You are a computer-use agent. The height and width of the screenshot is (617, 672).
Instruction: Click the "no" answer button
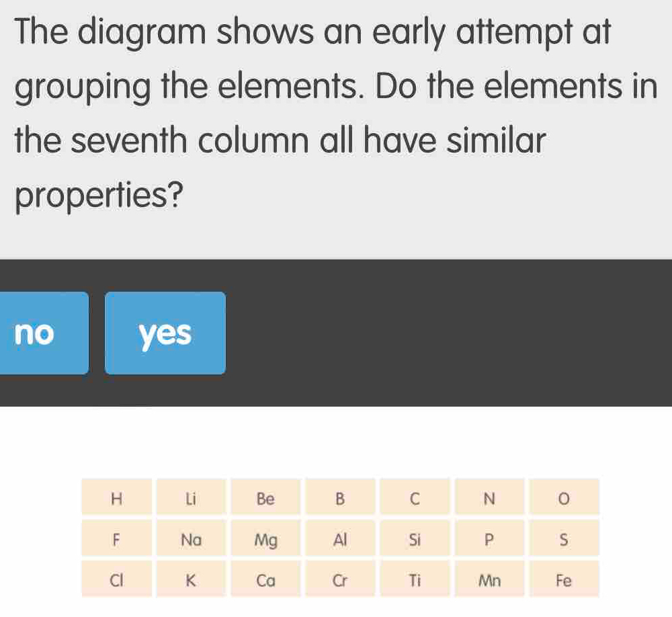click(x=36, y=333)
